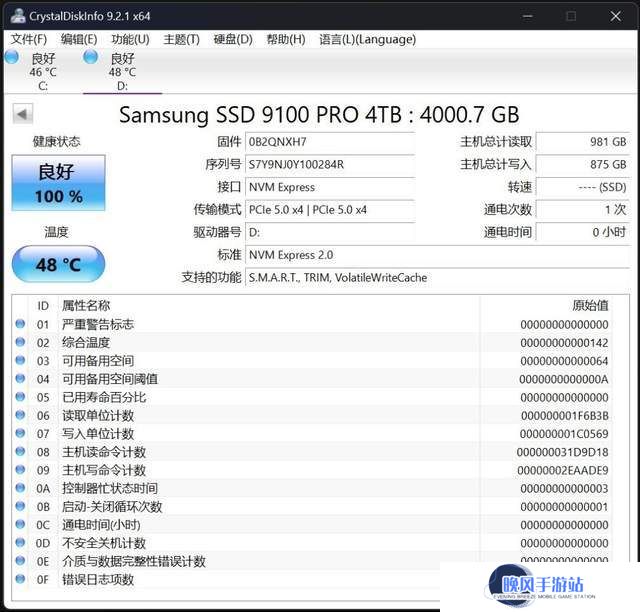Click the status dot for attribute 02 综合温度

[20, 342]
